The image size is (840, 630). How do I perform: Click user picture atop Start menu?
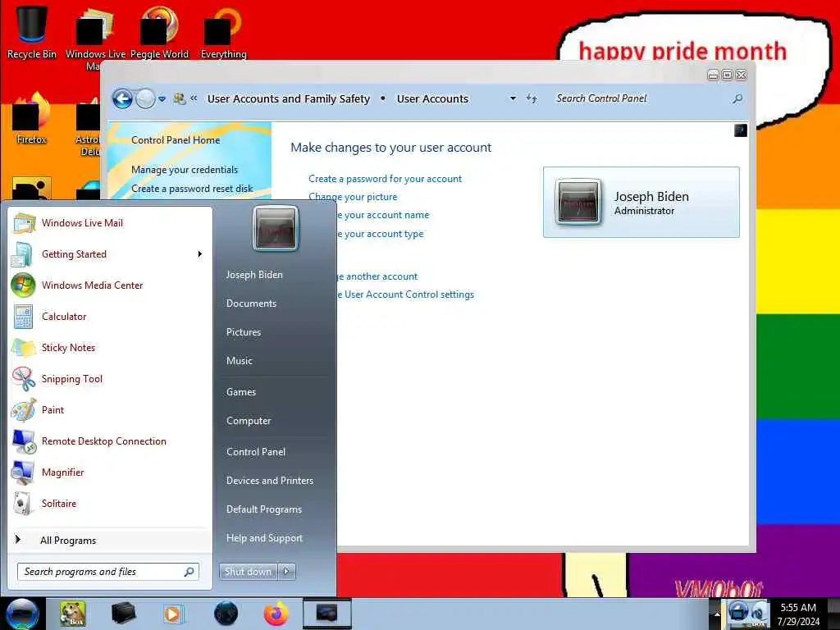tap(276, 229)
